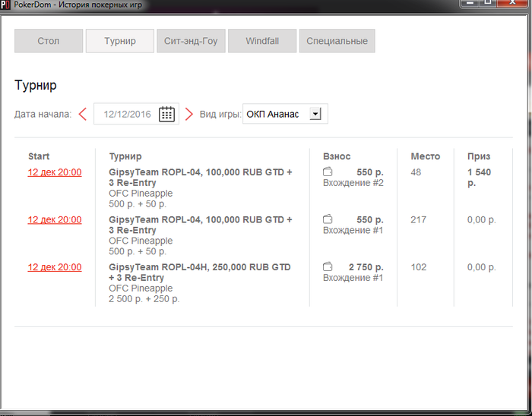Open the 12 дек 20:00 link for place 217
The height and width of the screenshot is (416, 532).
pos(55,220)
